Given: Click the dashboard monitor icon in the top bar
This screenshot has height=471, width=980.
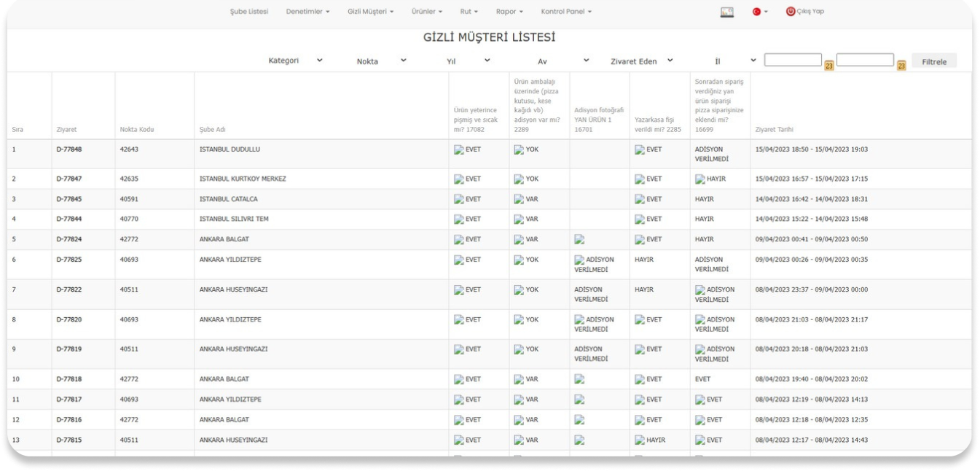Looking at the screenshot, I should 726,12.
